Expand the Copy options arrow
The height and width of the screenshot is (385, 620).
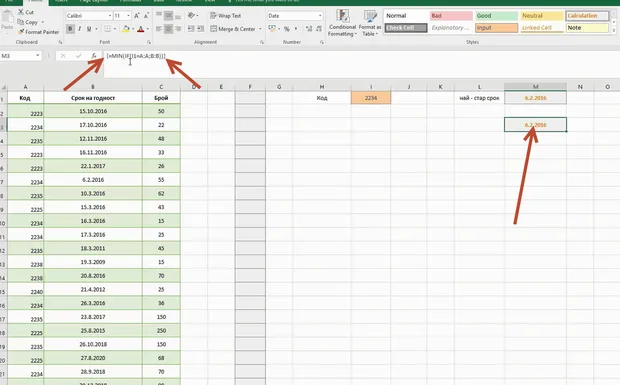point(43,22)
